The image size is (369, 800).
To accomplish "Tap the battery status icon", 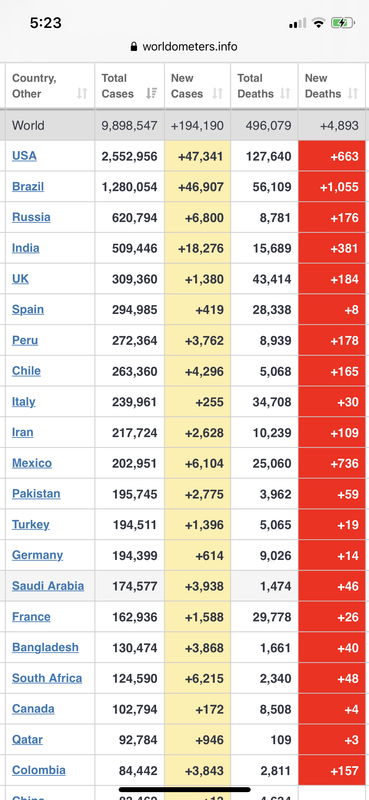I will tap(342, 23).
